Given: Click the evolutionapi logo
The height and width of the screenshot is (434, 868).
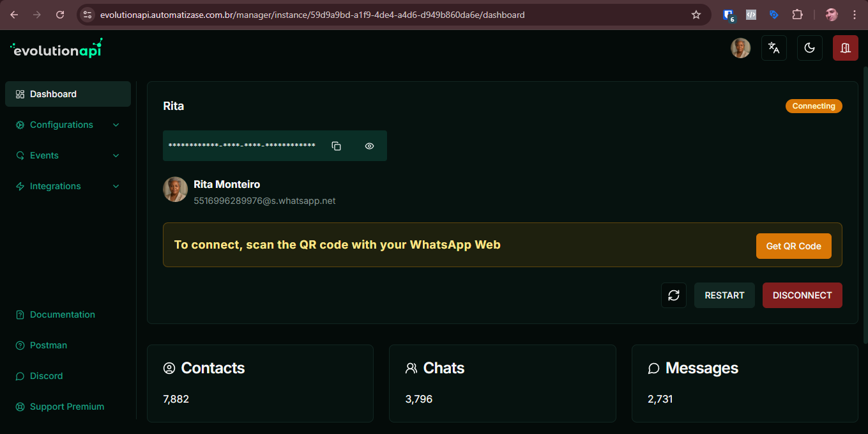Looking at the screenshot, I should click(56, 49).
